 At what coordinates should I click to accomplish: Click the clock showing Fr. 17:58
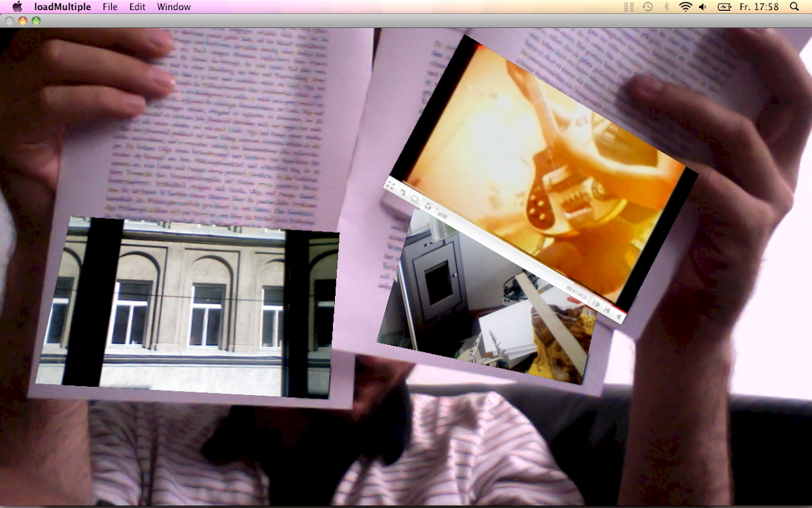[x=759, y=7]
